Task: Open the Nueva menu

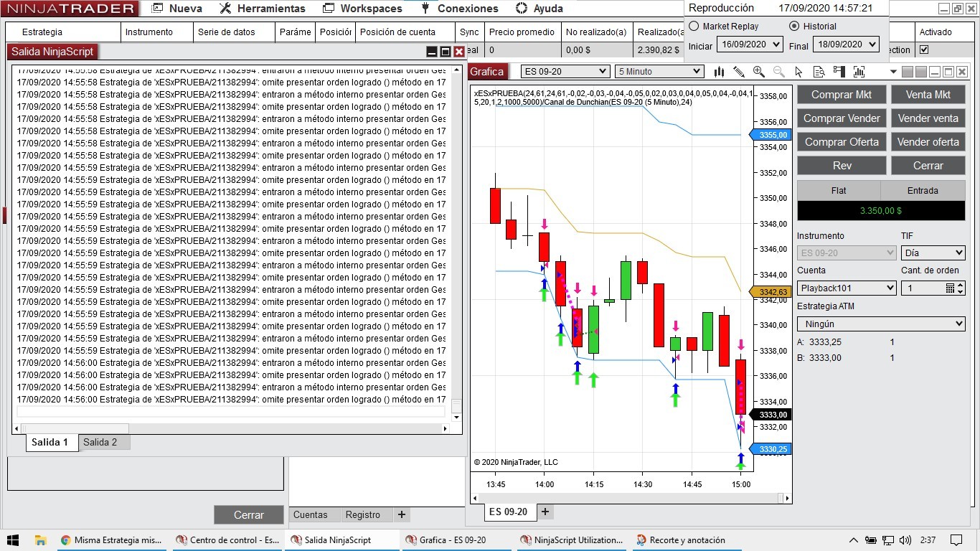Action: pos(178,9)
